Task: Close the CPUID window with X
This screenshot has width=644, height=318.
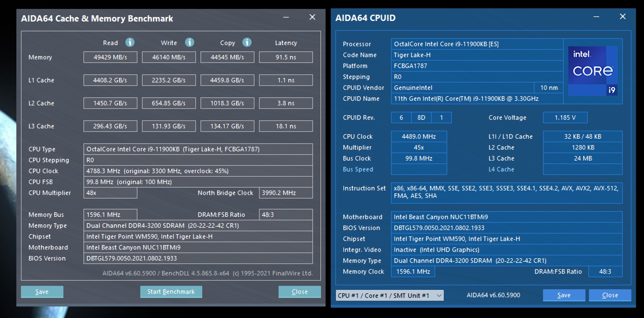Action: click(x=623, y=17)
